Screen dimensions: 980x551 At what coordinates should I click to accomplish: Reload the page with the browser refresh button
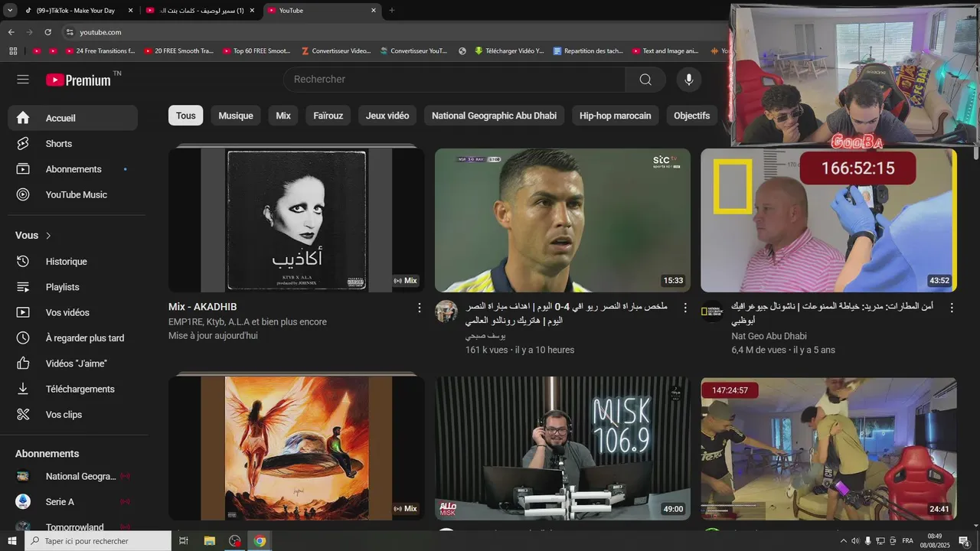48,32
